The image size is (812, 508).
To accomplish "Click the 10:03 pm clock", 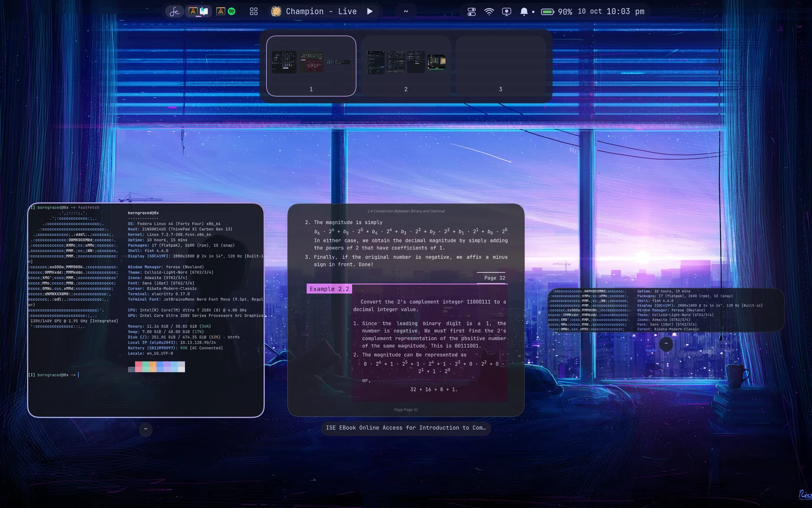I will [x=625, y=11].
